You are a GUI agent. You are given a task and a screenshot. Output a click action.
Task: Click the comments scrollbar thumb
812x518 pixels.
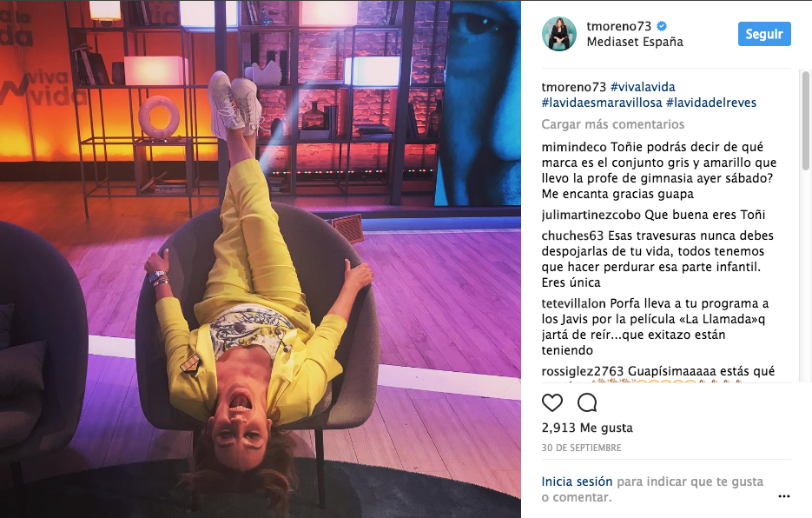806,120
